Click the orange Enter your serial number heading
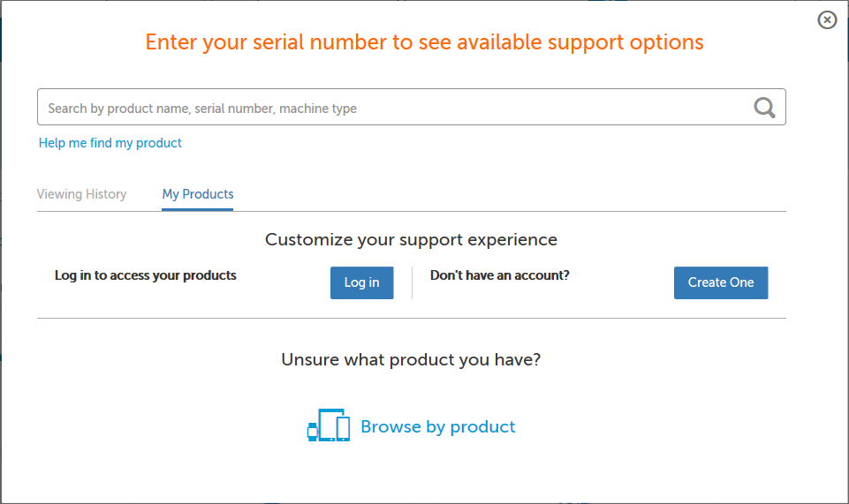This screenshot has width=849, height=504. tap(424, 42)
